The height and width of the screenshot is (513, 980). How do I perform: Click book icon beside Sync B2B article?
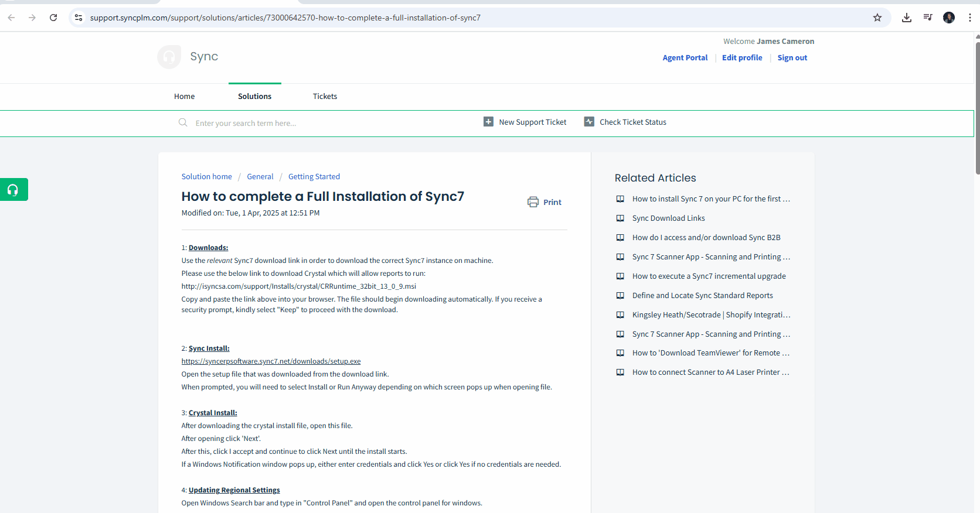tap(620, 238)
